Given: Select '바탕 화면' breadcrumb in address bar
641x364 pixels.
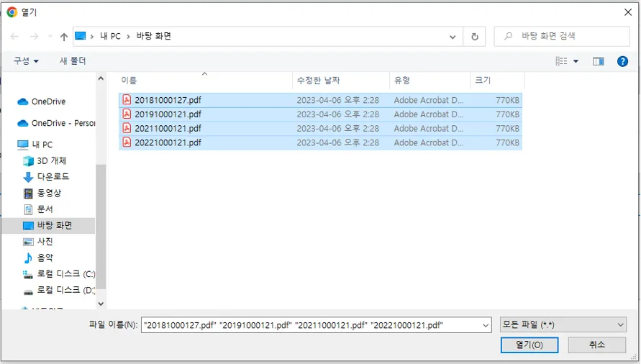Looking at the screenshot, I should coord(154,36).
